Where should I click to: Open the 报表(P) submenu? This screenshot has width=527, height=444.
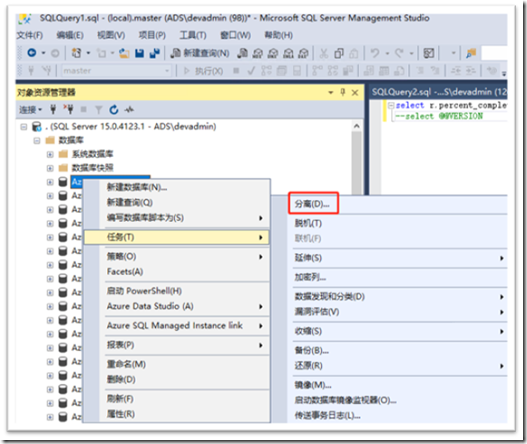point(176,345)
